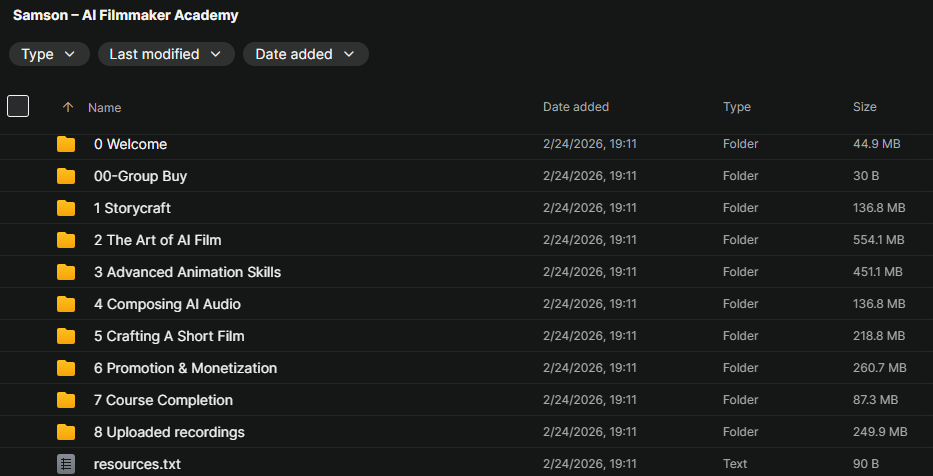Screen dimensions: 933x476
Task: Expand the Last modified filter
Action: tap(166, 54)
